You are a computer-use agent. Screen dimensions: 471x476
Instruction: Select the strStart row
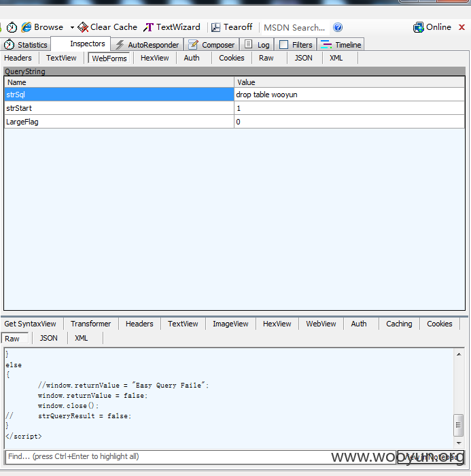pyautogui.click(x=234, y=108)
